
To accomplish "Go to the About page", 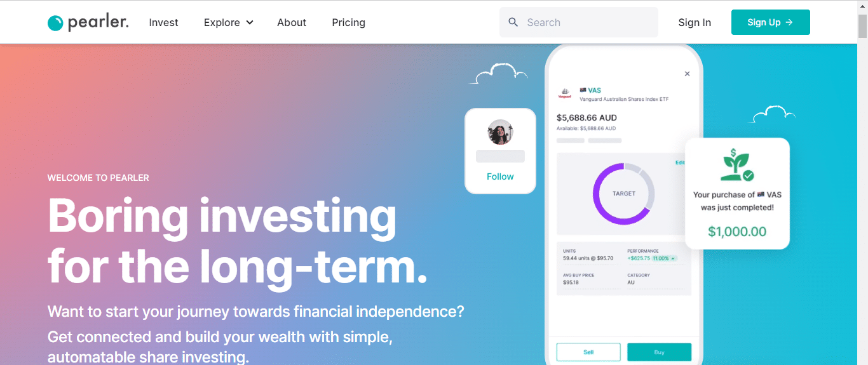I will click(x=292, y=22).
